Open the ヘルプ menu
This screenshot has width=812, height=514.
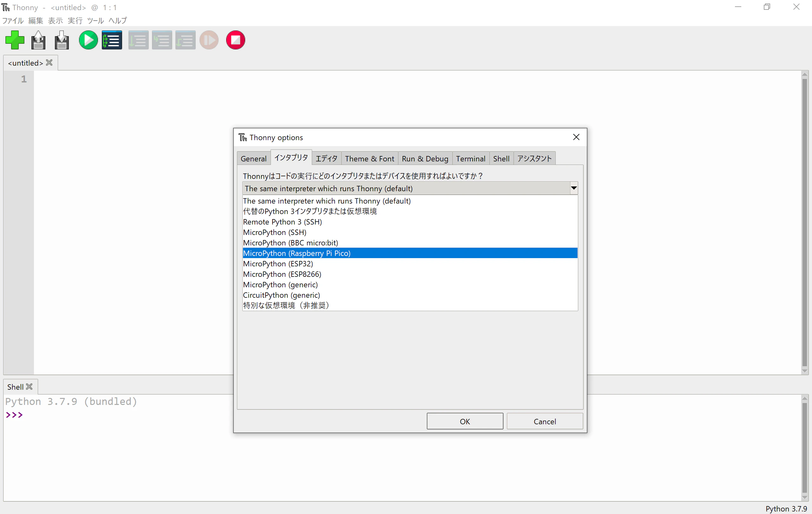click(118, 21)
